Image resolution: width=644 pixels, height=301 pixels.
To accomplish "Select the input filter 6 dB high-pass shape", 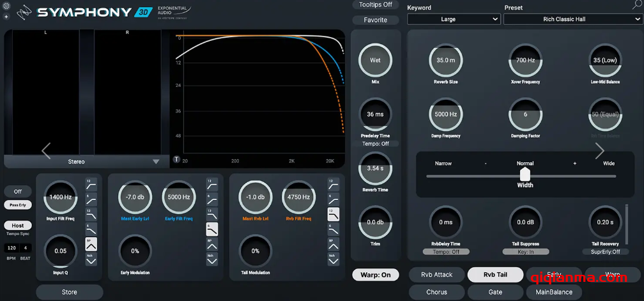I will coord(91,199).
